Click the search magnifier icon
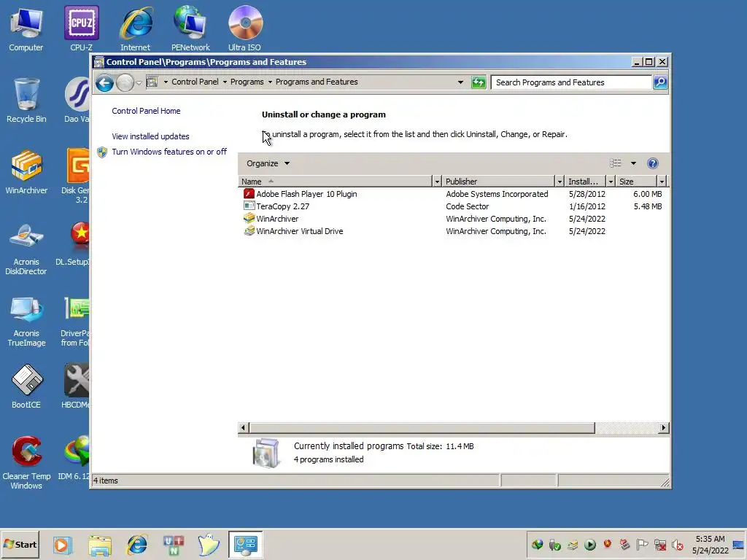Viewport: 747px width, 560px height. pos(660,82)
